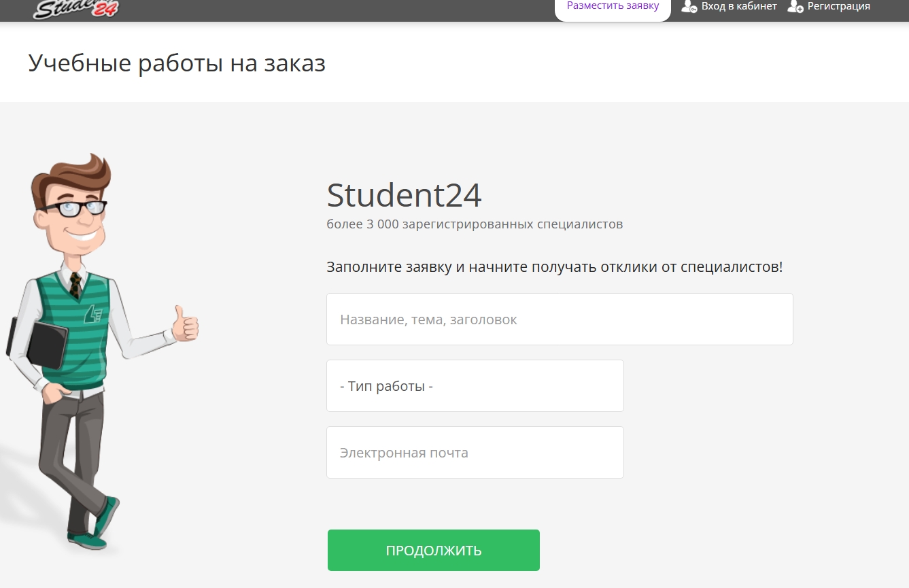The image size is (909, 588).
Task: Click the mascot's black glasses
Action: [x=75, y=208]
